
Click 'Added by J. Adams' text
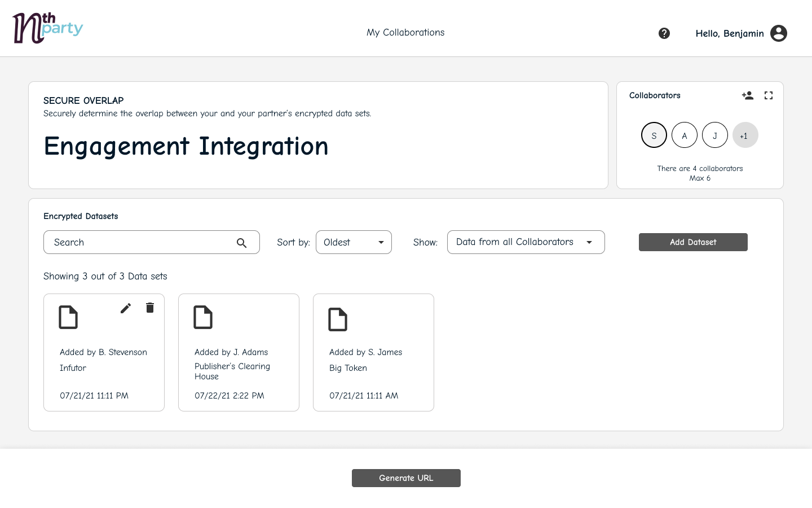[x=231, y=352]
